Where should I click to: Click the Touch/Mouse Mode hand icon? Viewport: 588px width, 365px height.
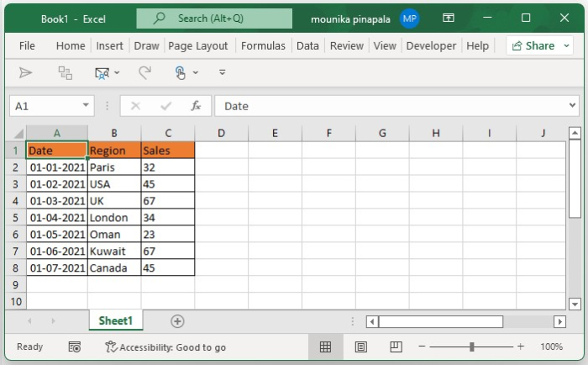point(181,73)
